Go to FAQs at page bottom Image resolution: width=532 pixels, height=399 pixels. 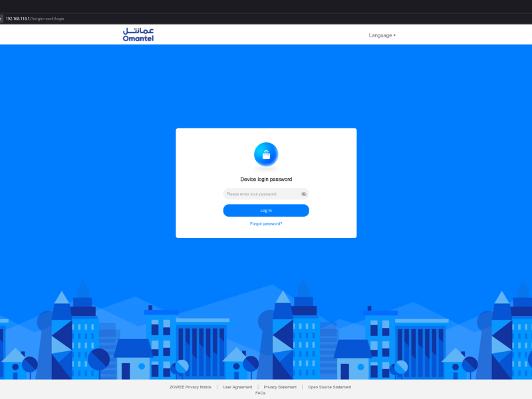[x=260, y=393]
